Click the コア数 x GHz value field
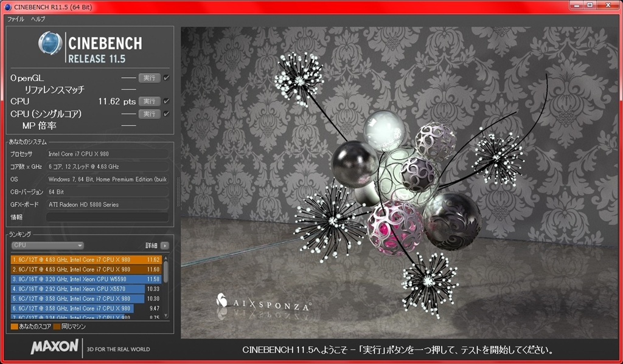 point(107,167)
